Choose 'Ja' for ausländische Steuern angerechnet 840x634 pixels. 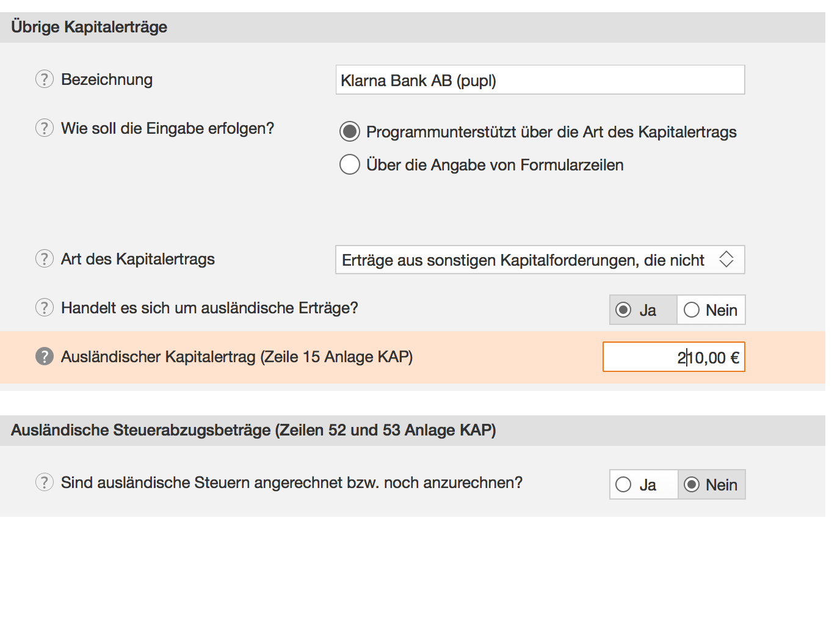tap(624, 485)
